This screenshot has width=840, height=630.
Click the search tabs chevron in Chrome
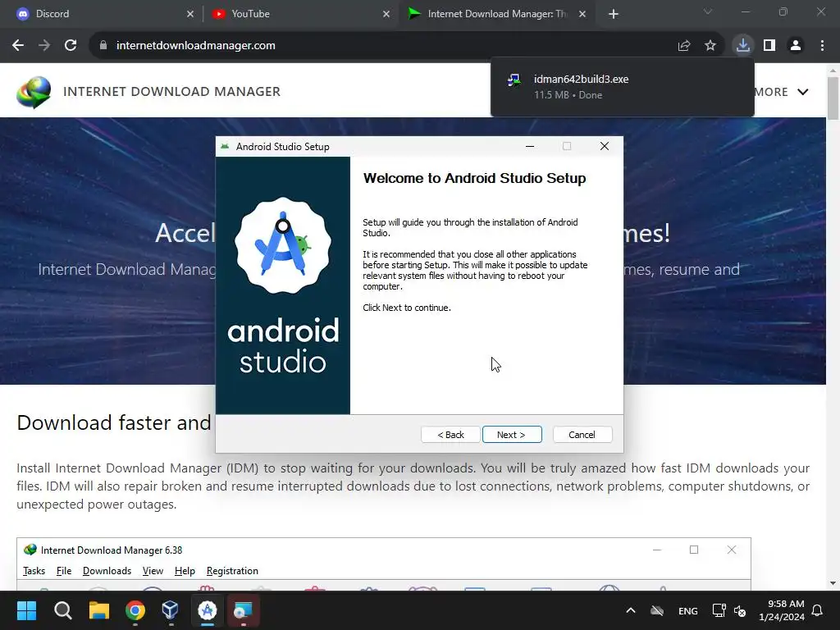(708, 11)
